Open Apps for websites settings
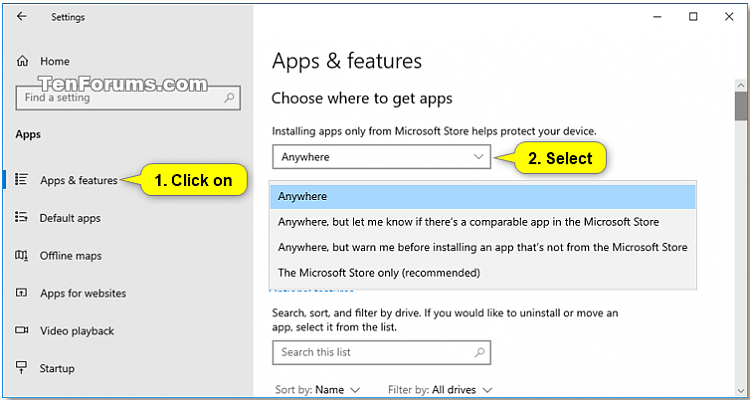The height and width of the screenshot is (400, 750). click(83, 293)
